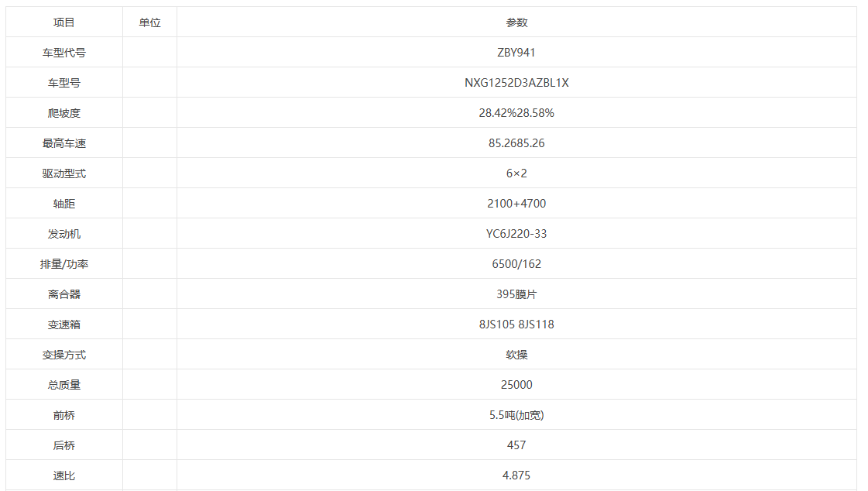Click the 变操方式 row label
The width and height of the screenshot is (868, 491).
click(64, 355)
